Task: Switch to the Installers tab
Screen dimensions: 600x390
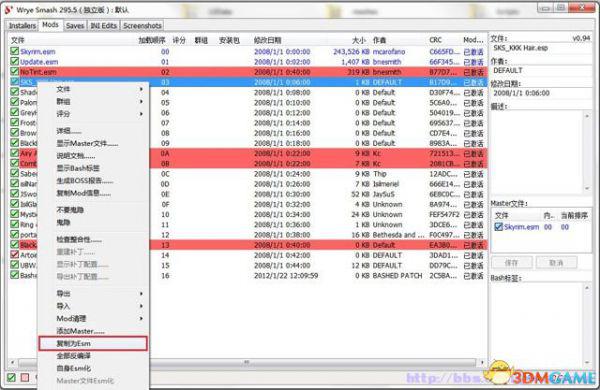Action: (22, 26)
